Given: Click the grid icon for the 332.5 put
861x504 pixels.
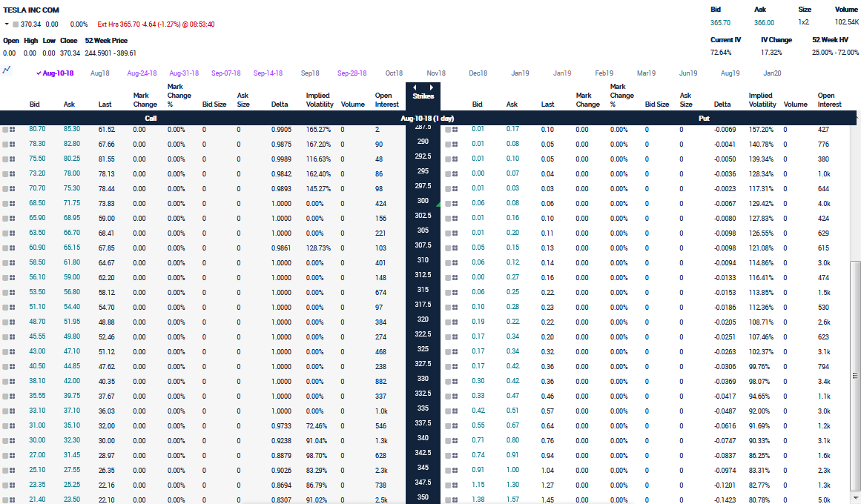Looking at the screenshot, I should click(455, 397).
